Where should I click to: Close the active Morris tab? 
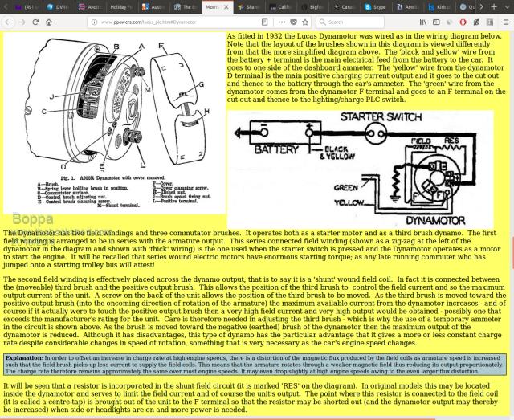[225, 6]
